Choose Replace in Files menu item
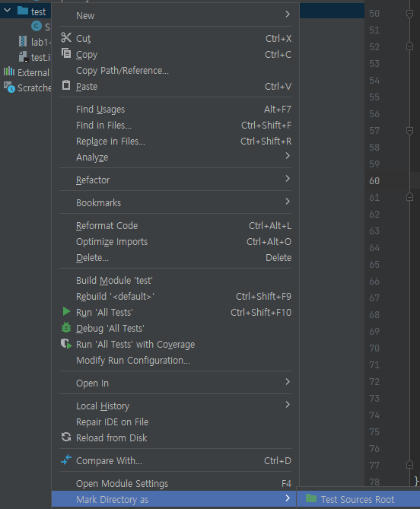This screenshot has height=509, width=420. point(110,142)
